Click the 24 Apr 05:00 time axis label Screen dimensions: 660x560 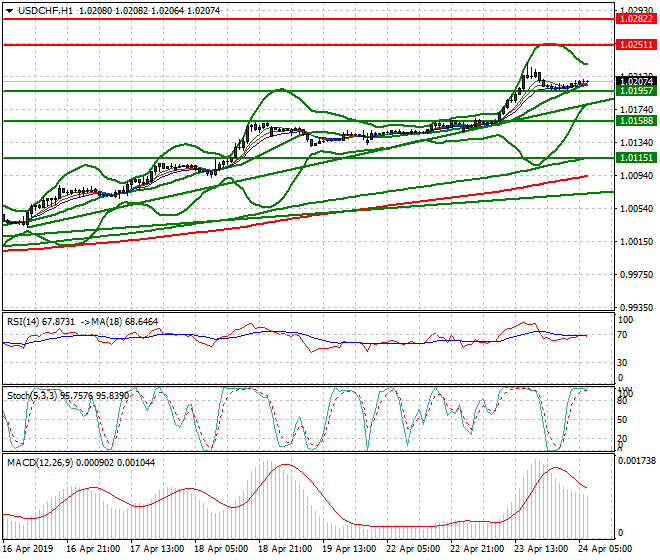[x=605, y=549]
